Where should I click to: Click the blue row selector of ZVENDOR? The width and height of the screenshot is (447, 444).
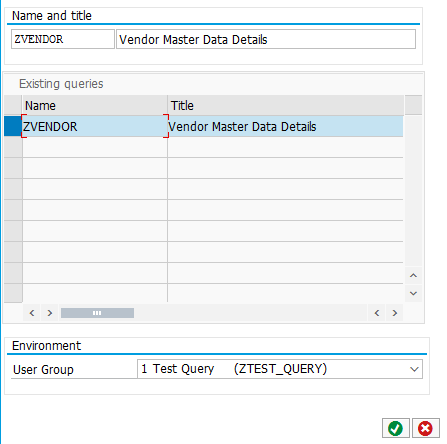[13, 126]
